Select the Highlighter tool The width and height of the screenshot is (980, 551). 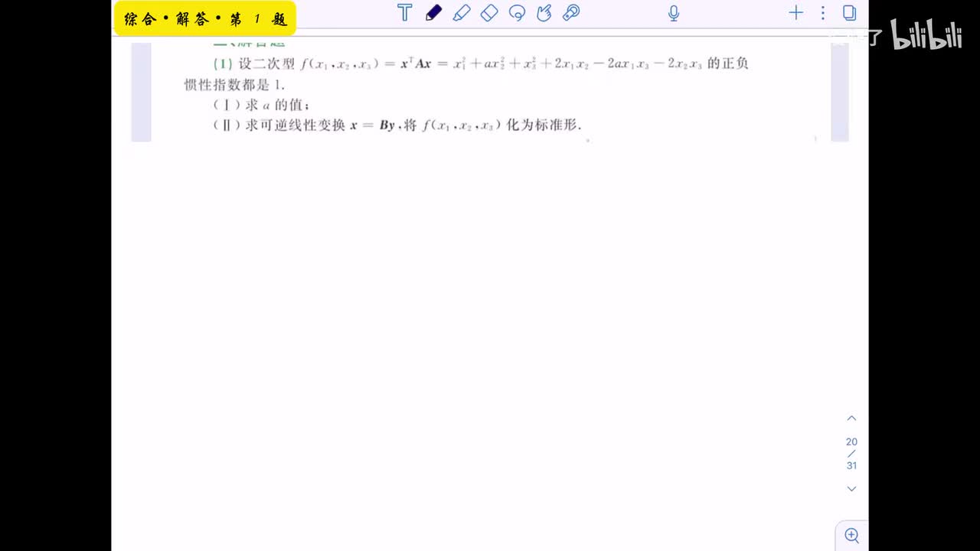tap(462, 12)
